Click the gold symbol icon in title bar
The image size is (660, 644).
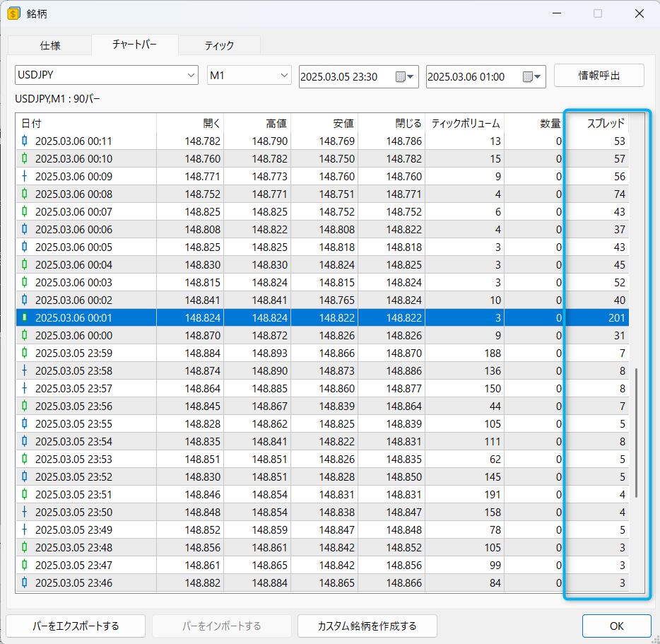pyautogui.click(x=13, y=13)
